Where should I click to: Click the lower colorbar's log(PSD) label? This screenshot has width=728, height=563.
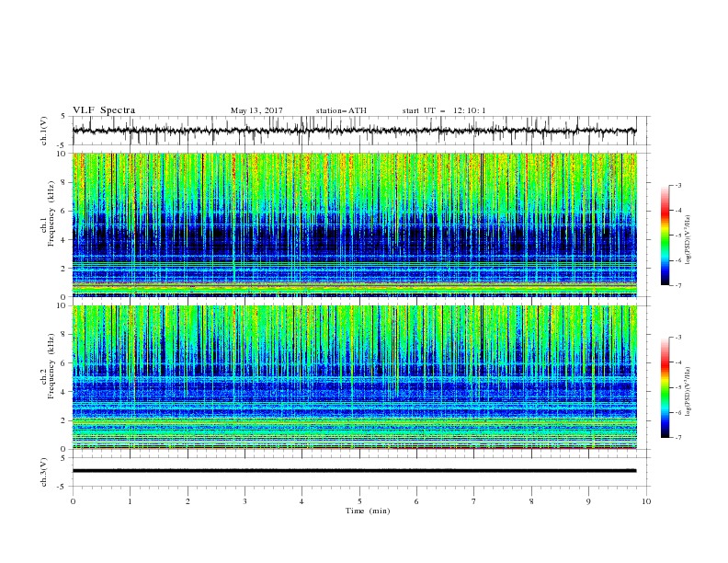tap(688, 392)
